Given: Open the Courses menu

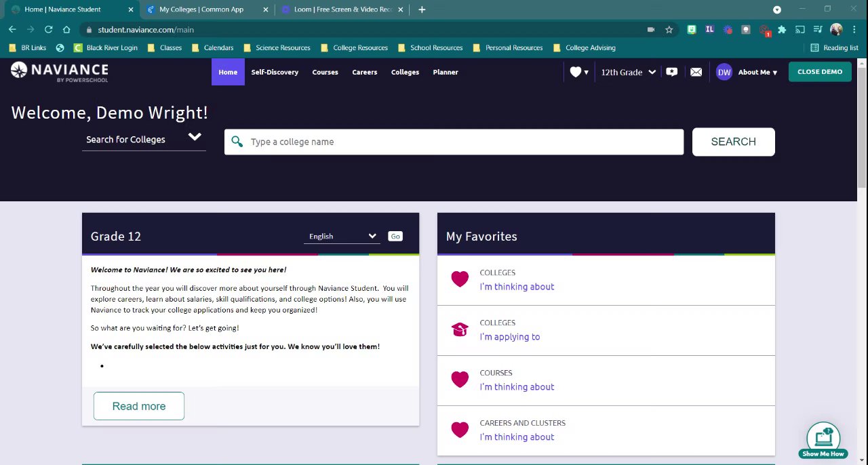Looking at the screenshot, I should [325, 72].
